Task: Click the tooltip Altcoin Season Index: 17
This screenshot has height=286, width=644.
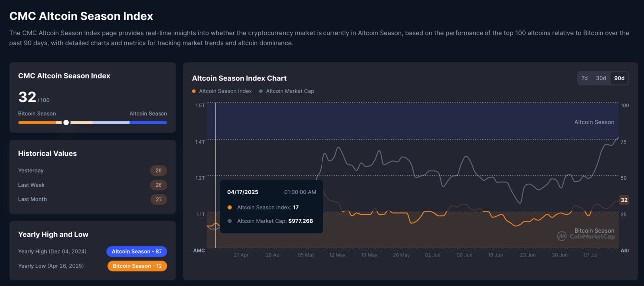Action: (268, 207)
